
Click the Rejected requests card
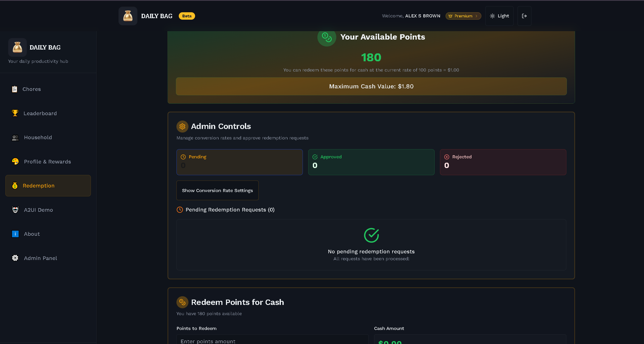(x=503, y=162)
